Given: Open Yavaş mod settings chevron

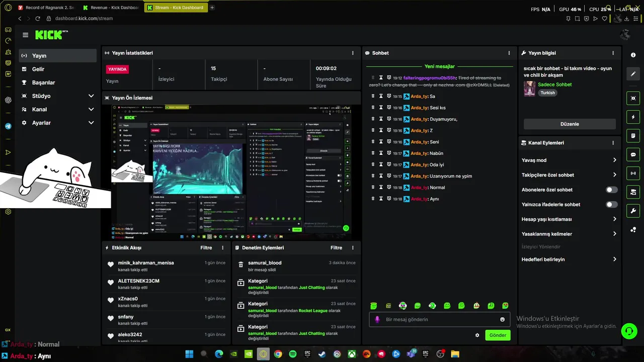Looking at the screenshot, I should coord(614,160).
